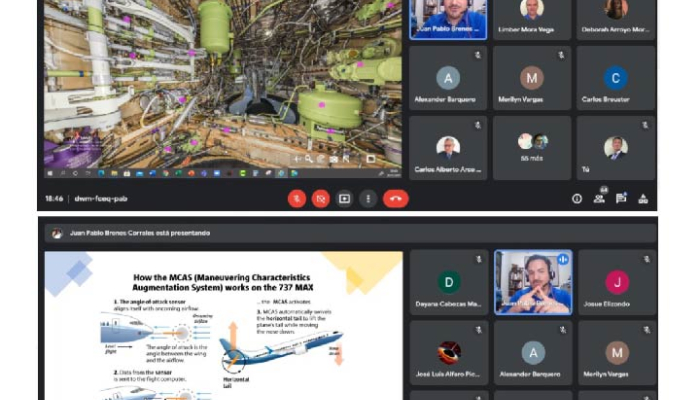Screen dimensions: 700x400
Task: Click Dayana Cabezas green D avatar
Action: (449, 283)
